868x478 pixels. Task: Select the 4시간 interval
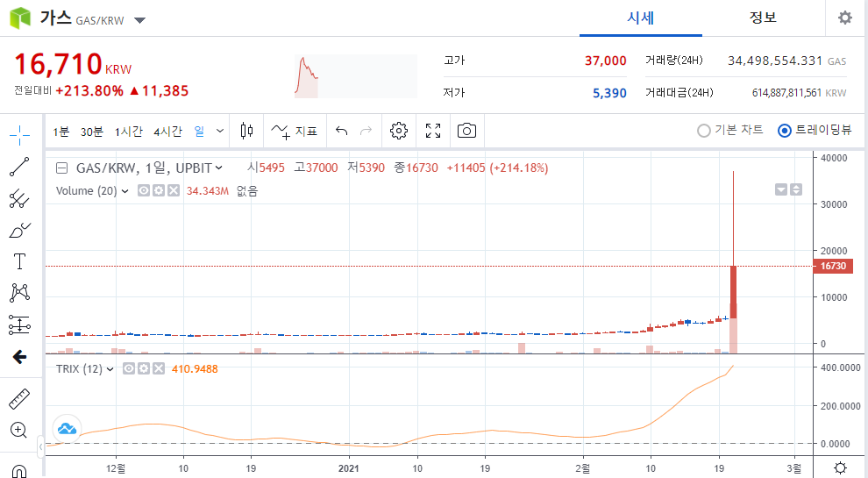tap(167, 132)
